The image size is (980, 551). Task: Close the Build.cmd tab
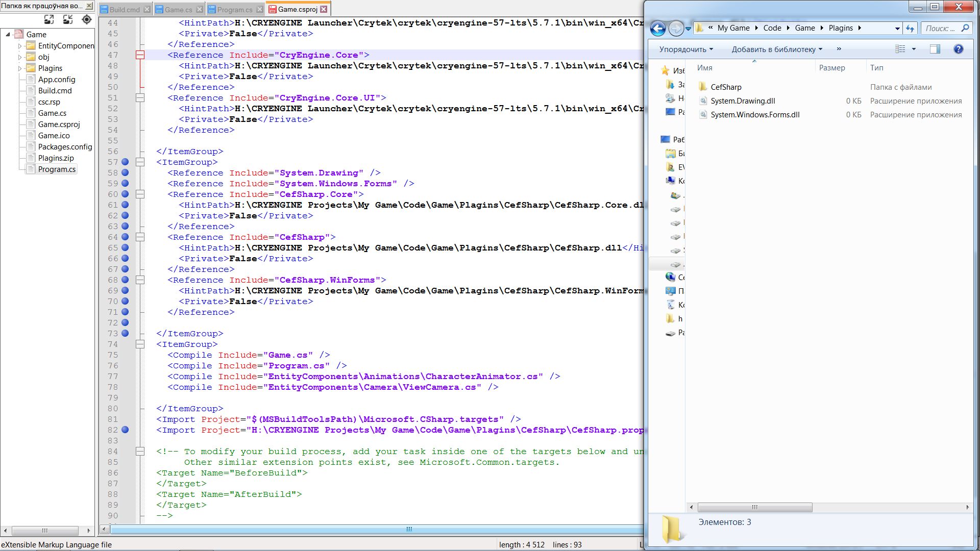tap(147, 9)
